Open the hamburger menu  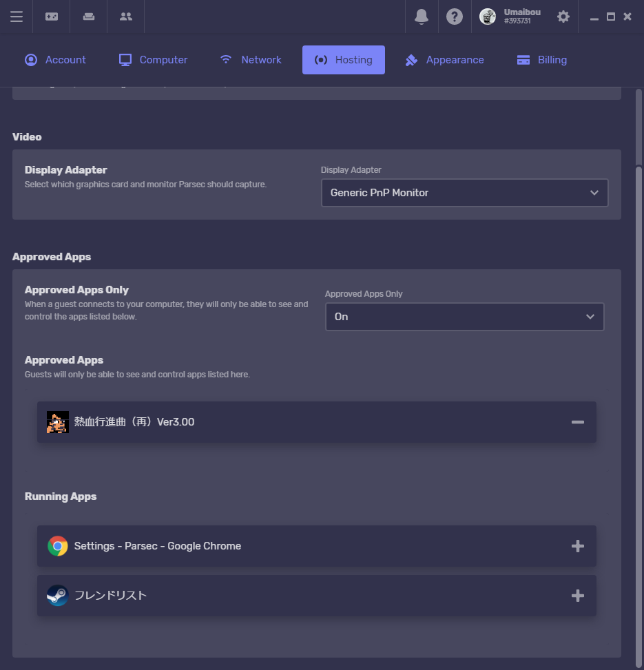17,17
